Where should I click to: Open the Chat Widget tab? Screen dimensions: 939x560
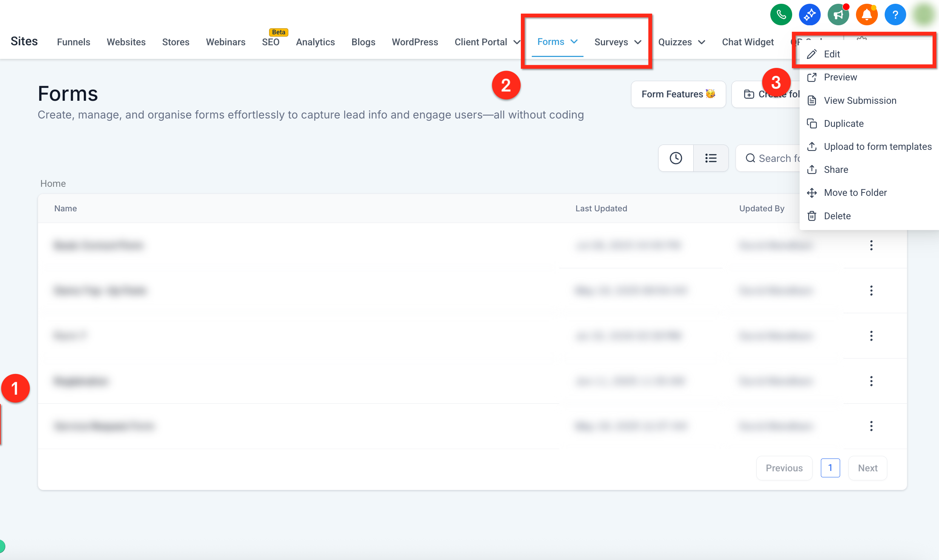pyautogui.click(x=748, y=42)
